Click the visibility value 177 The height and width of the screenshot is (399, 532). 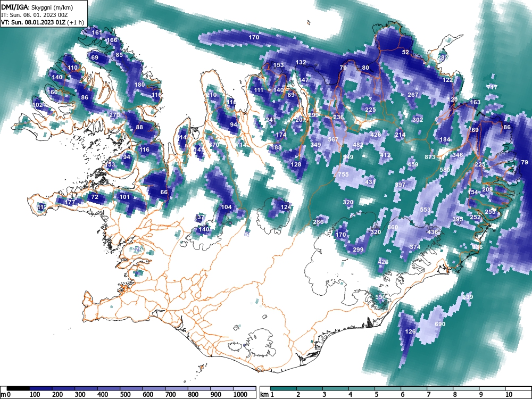70,202
